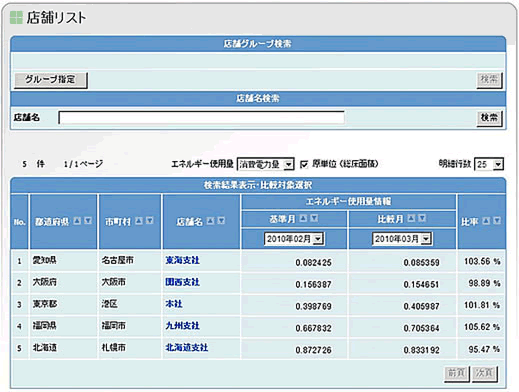Open the 関西支社 store link
Viewport: 519px width, 392px height.
[x=182, y=282]
